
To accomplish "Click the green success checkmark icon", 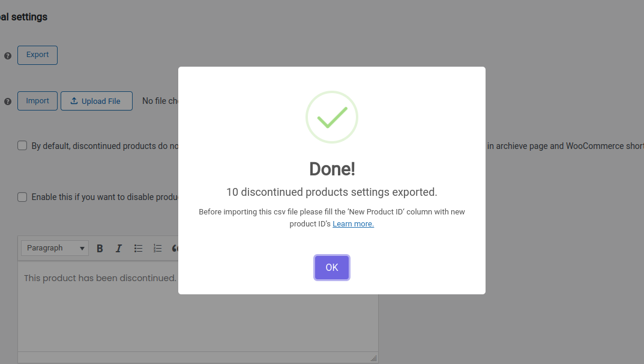I will [x=331, y=117].
